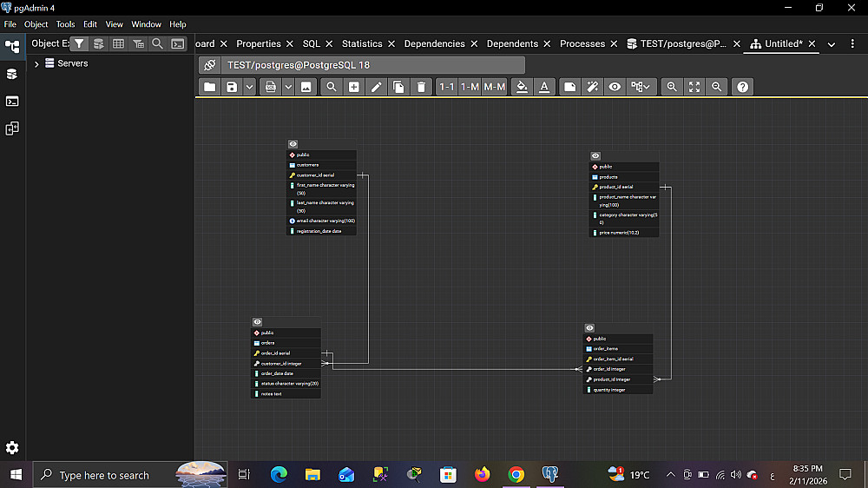Click the TEST/postgres@PostgreSQL 18 connection label
This screenshot has width=868, height=488.
click(298, 65)
